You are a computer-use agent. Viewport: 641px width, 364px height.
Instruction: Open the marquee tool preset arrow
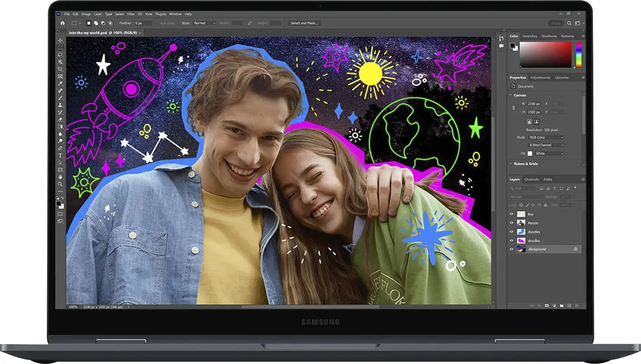(x=79, y=23)
